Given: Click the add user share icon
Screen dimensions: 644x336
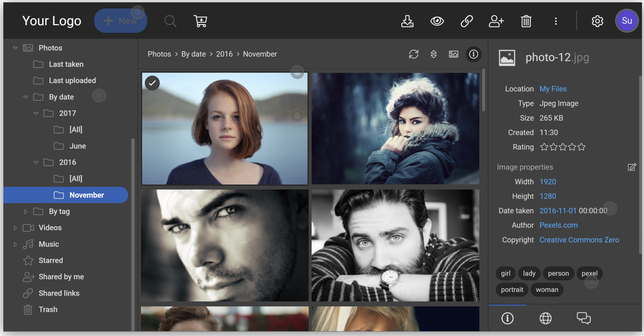Looking at the screenshot, I should pyautogui.click(x=496, y=21).
